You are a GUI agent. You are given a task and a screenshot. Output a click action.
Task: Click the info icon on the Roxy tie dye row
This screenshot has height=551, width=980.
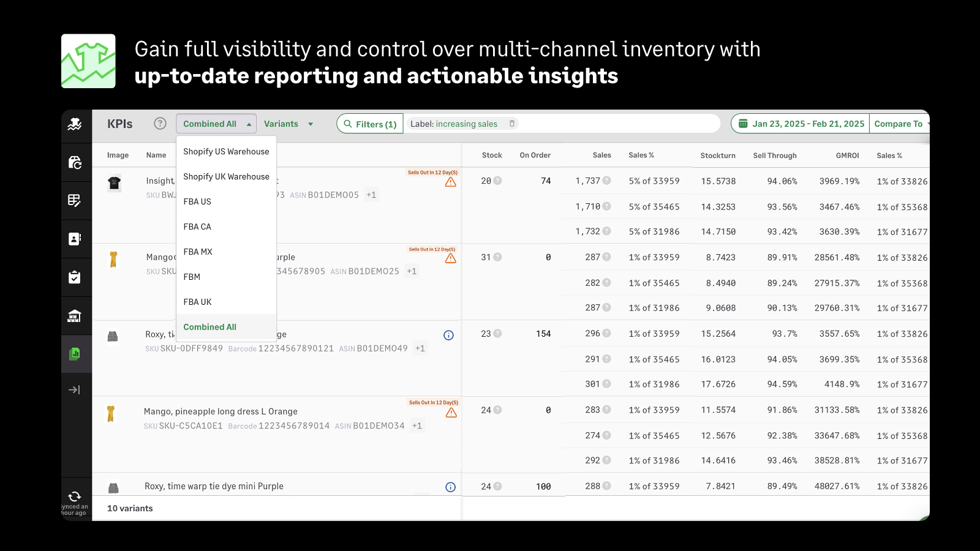point(448,335)
